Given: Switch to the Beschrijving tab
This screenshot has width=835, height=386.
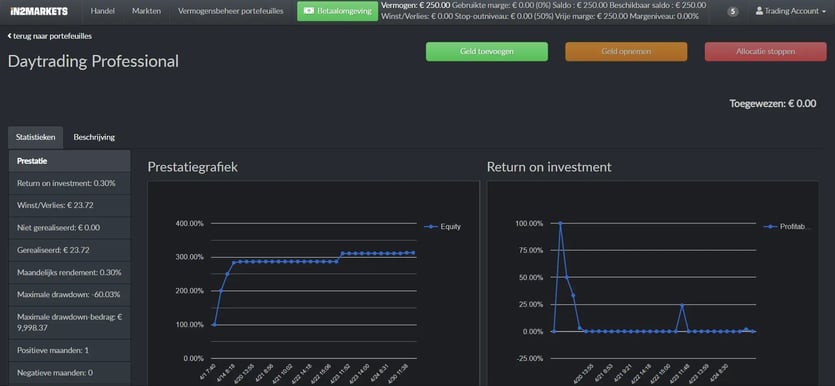Looking at the screenshot, I should (x=94, y=137).
